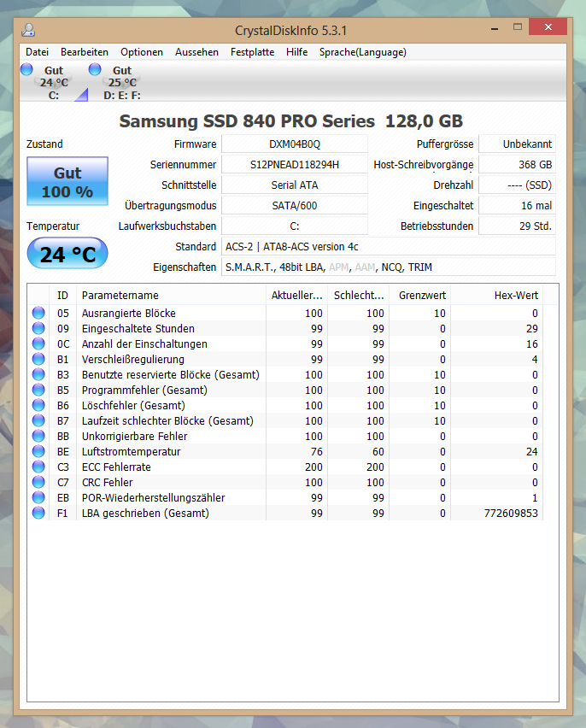This screenshot has width=586, height=728.
Task: Click the 24 °C temperature button
Action: click(67, 254)
